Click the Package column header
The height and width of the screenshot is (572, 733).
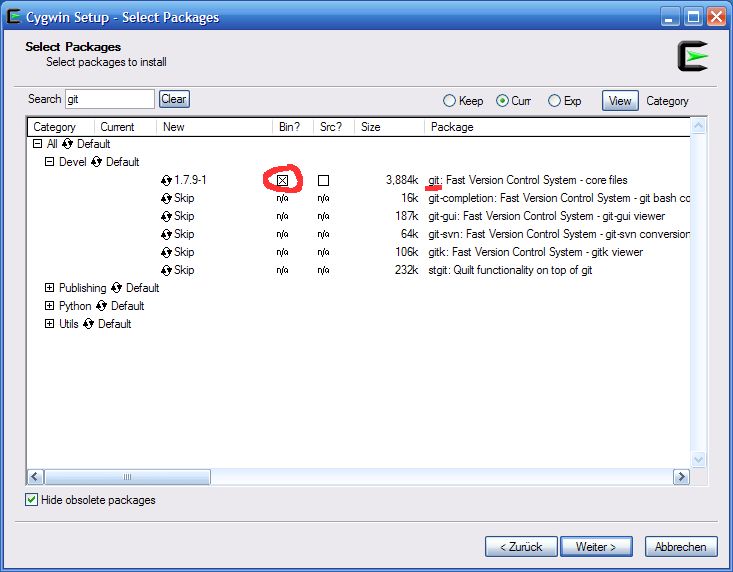[557, 127]
